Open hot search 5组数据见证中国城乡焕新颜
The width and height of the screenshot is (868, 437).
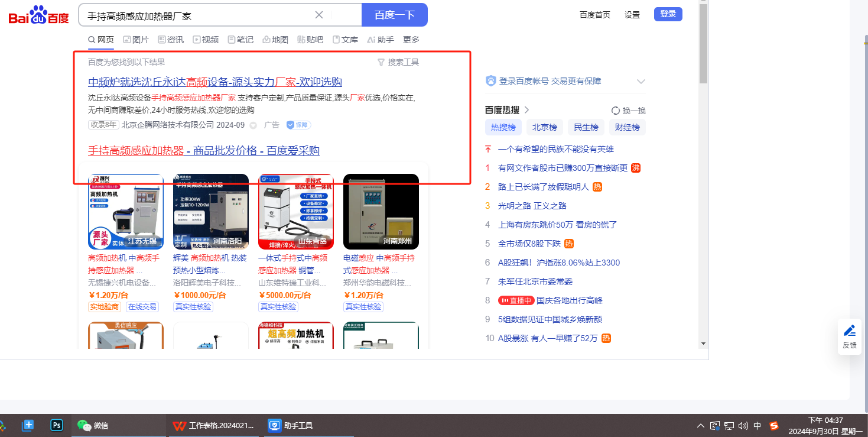pyautogui.click(x=550, y=319)
